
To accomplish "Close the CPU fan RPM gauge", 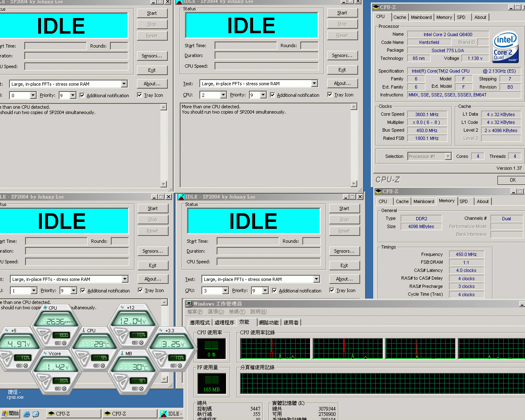I will [x=64, y=343].
